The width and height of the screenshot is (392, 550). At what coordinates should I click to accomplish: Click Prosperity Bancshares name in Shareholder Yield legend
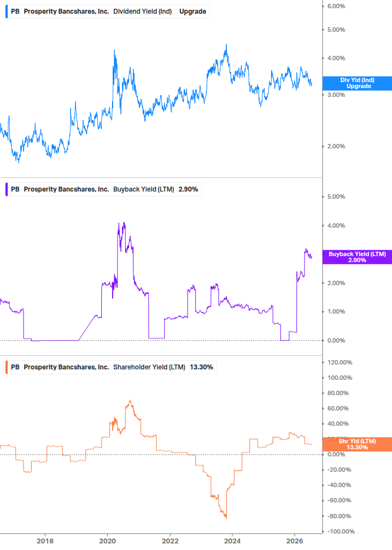click(x=66, y=367)
